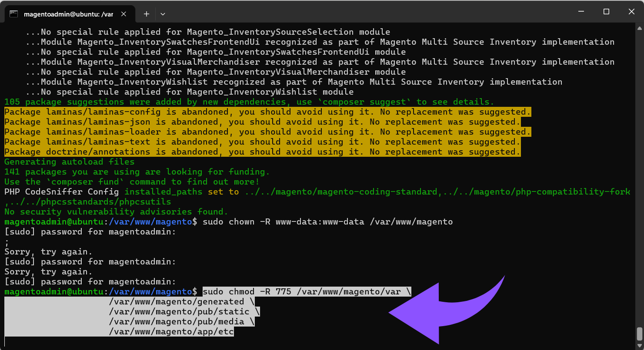This screenshot has width=644, height=350.
Task: Close the magentoadmin@ubuntu tab with its X
Action: pos(123,13)
